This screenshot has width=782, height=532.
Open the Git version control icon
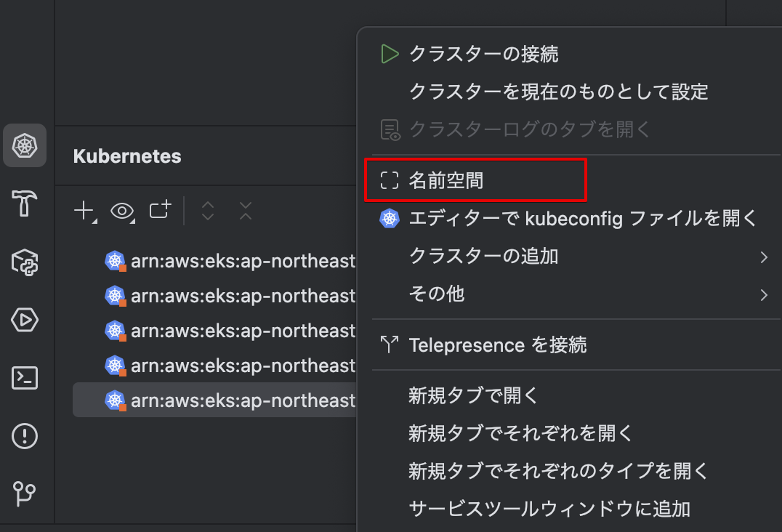[x=25, y=493]
